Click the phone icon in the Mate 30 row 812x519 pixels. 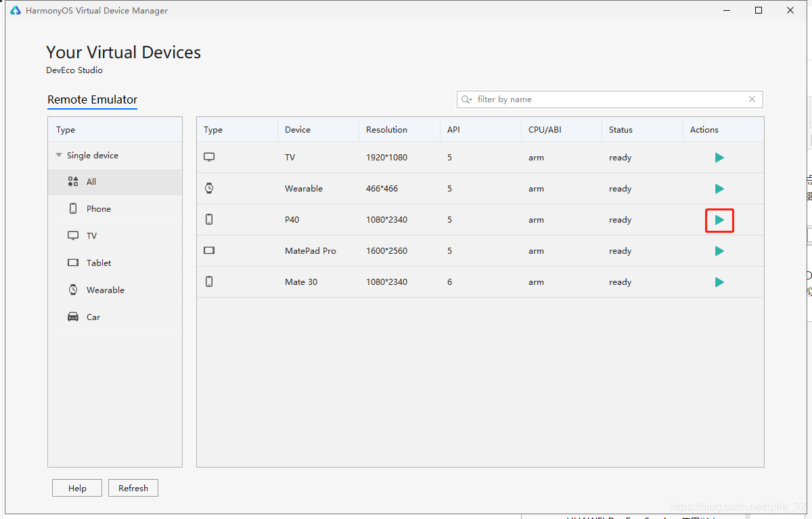209,281
